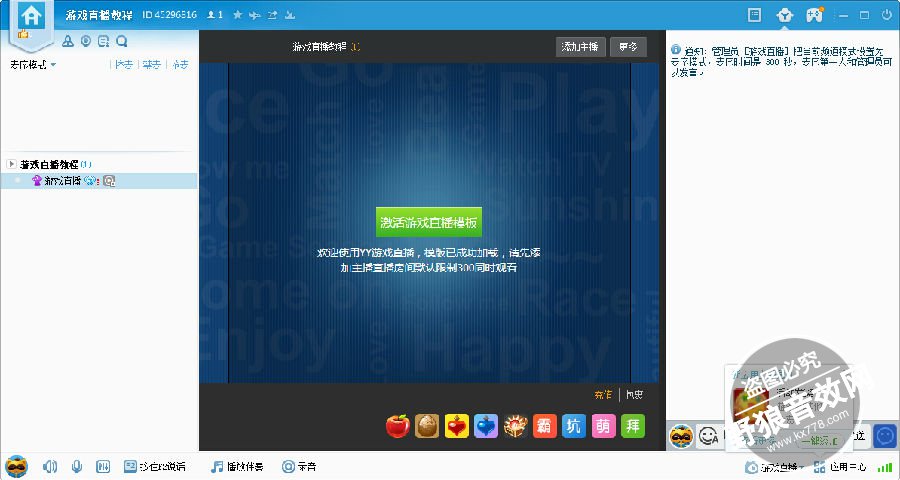Click the 更多 button
Image resolution: width=900 pixels, height=480 pixels.
628,47
